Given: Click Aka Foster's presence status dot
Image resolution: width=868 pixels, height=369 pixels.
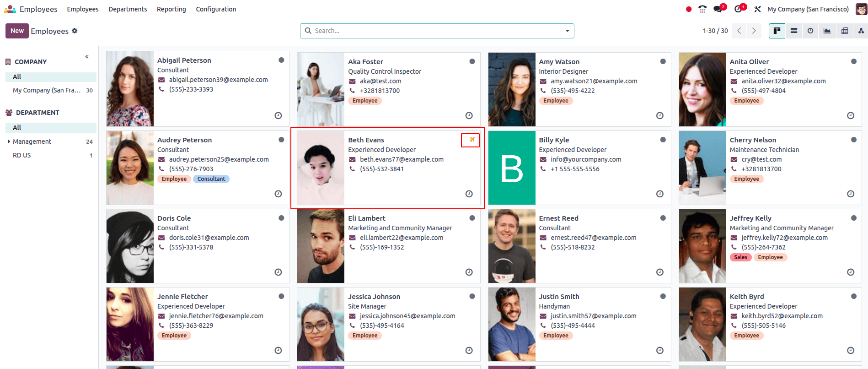Looking at the screenshot, I should pyautogui.click(x=472, y=61).
